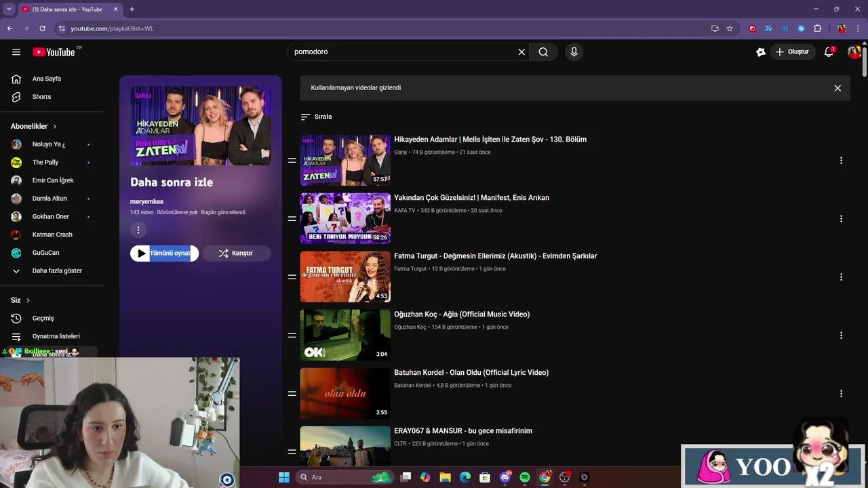Start voice search with microphone
This screenshot has width=868, height=488.
coord(574,52)
